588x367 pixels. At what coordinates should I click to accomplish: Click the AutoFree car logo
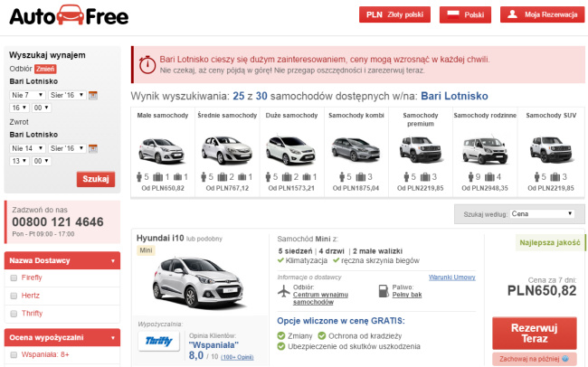click(x=69, y=15)
